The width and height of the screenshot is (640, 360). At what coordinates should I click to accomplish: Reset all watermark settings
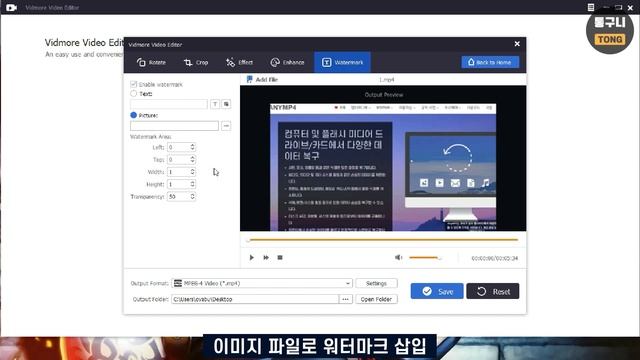tap(493, 291)
